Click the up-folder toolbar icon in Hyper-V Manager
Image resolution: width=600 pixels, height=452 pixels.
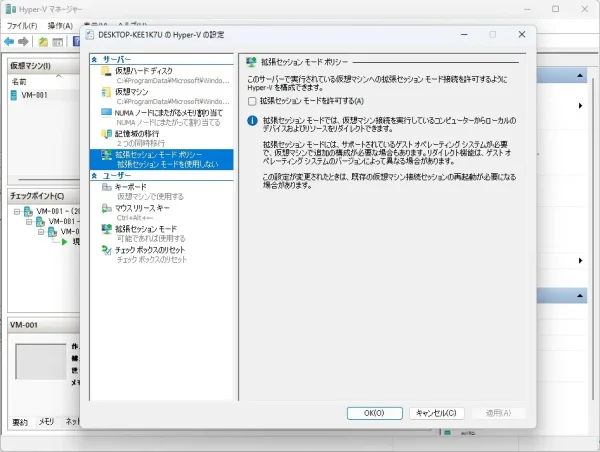click(x=43, y=42)
